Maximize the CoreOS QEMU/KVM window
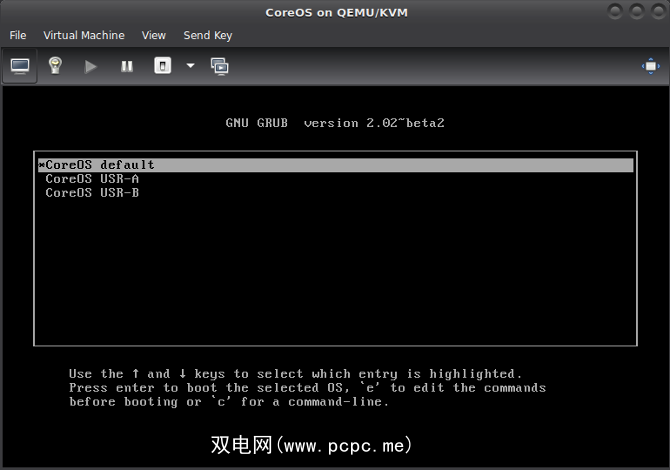Image resolution: width=670 pixels, height=470 pixels. tap(636, 11)
